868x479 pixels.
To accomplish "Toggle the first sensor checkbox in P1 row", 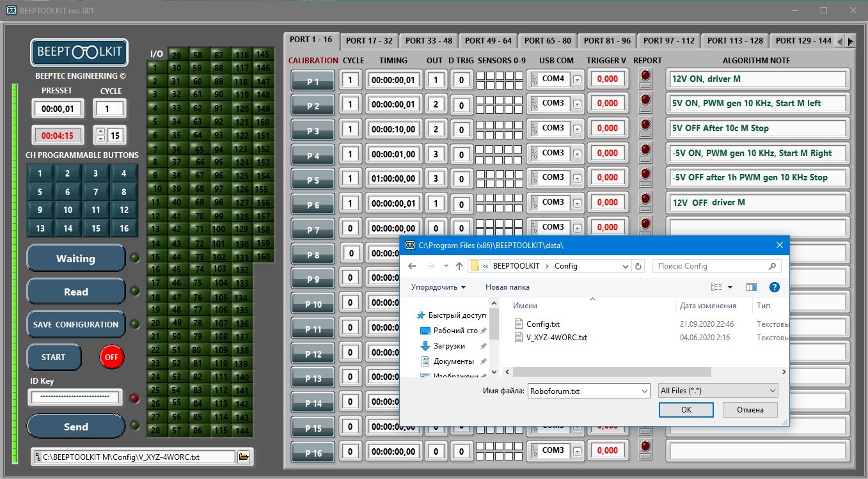I will 480,75.
